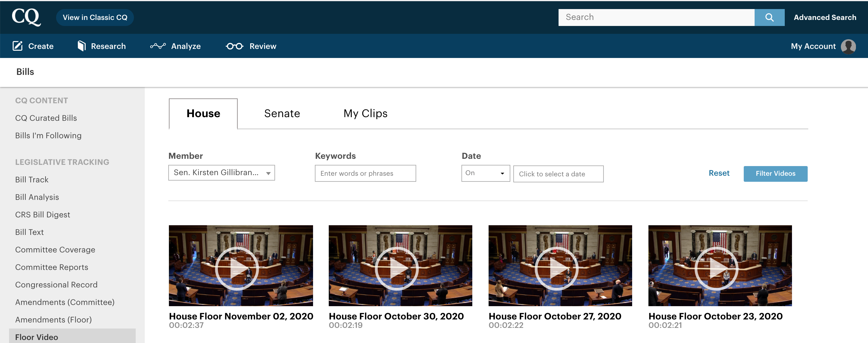Open the Date 'On' dropdown

[485, 173]
